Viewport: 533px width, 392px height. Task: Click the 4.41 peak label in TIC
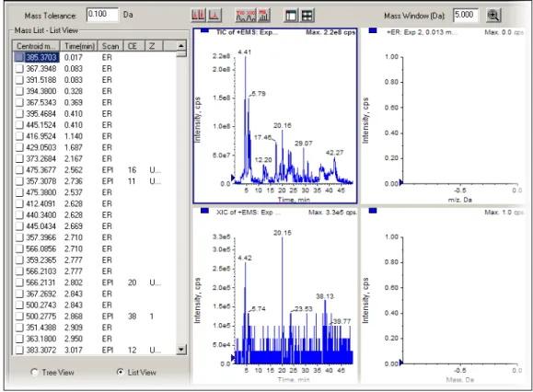244,52
